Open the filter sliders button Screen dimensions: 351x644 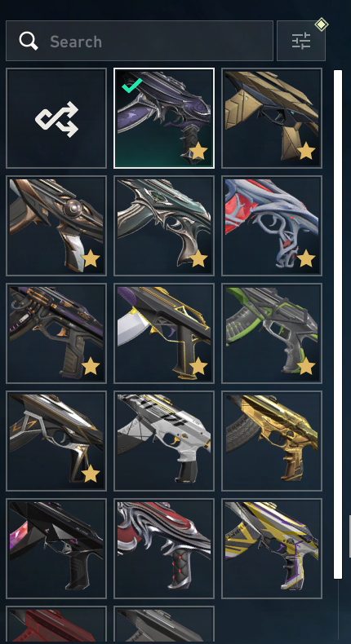coord(301,41)
